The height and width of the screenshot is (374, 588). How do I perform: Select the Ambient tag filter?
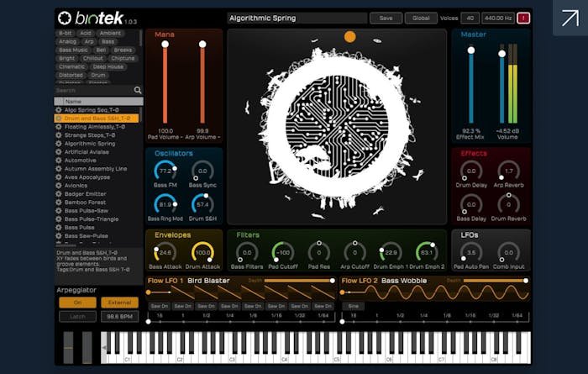pos(110,33)
